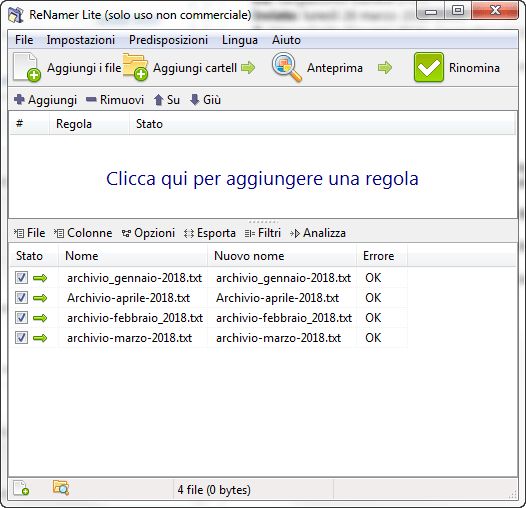526x508 pixels.
Task: Click the add-file icon in the status bar
Action: click(21, 488)
